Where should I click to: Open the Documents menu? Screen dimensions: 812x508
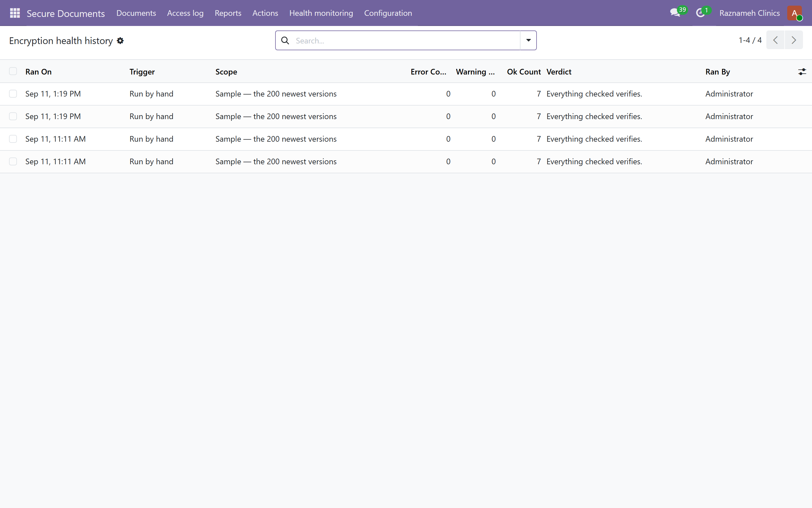click(136, 13)
